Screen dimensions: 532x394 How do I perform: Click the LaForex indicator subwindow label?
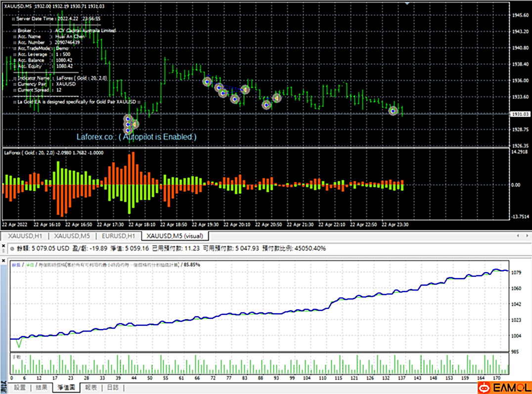click(x=54, y=153)
